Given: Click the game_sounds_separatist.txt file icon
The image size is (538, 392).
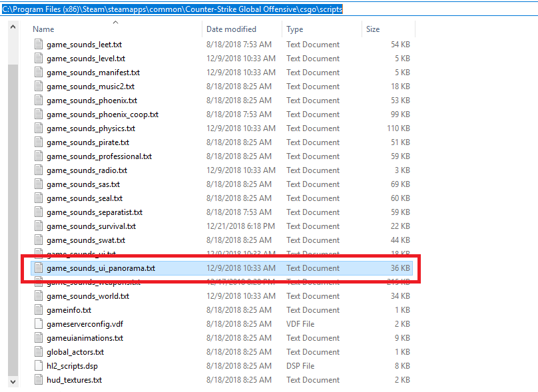Looking at the screenshot, I should [39, 212].
